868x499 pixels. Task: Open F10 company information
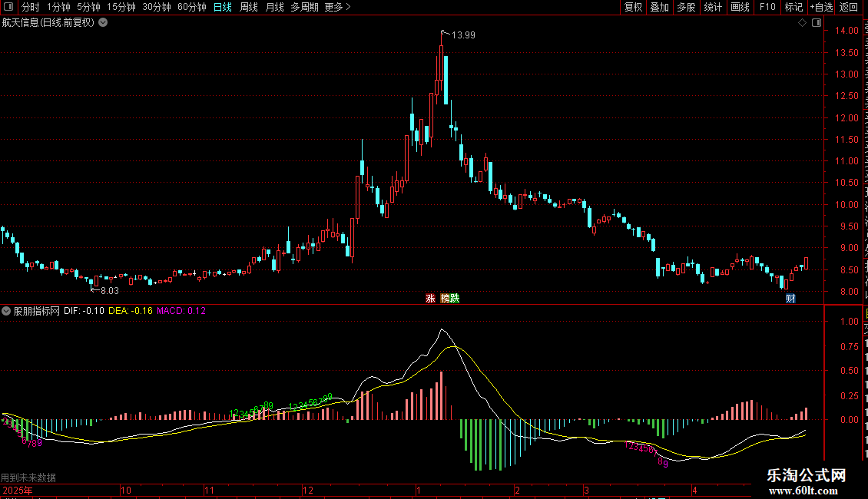point(767,7)
